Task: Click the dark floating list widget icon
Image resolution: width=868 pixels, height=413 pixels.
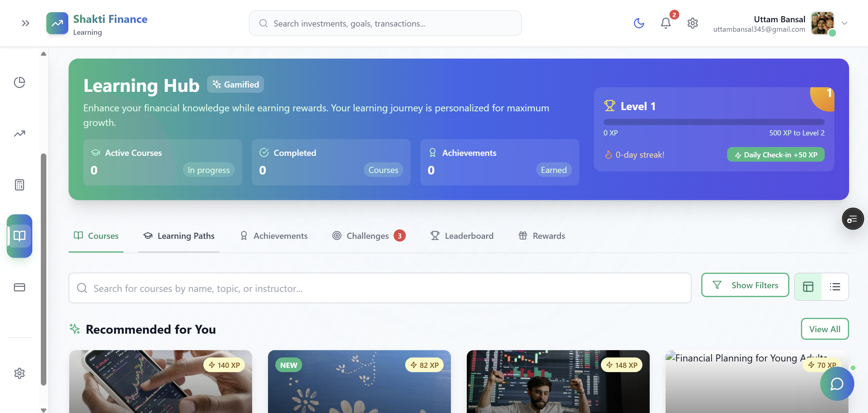Action: point(852,219)
